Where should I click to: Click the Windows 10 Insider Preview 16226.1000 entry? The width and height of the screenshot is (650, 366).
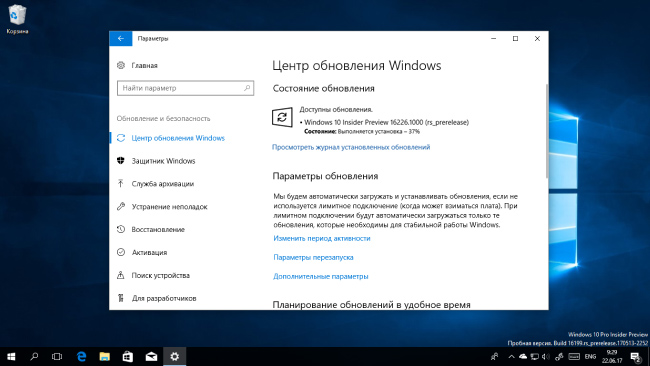click(x=386, y=122)
